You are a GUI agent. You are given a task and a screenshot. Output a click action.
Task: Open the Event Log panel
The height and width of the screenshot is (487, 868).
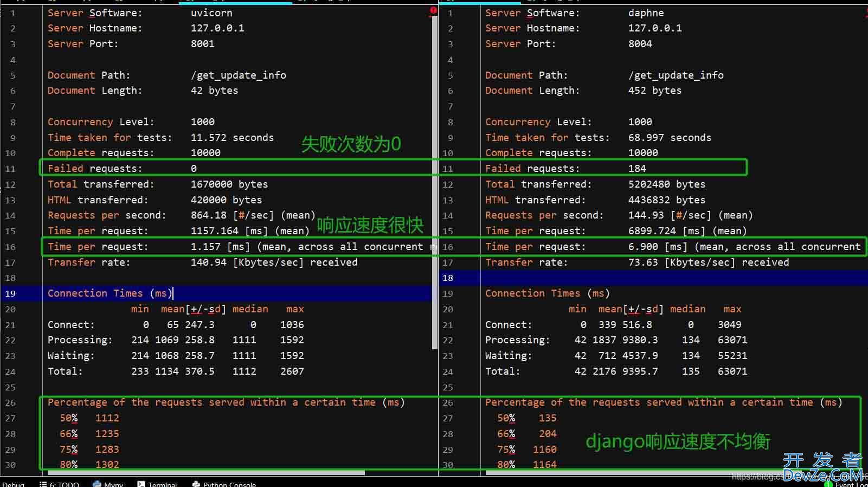pyautogui.click(x=847, y=484)
